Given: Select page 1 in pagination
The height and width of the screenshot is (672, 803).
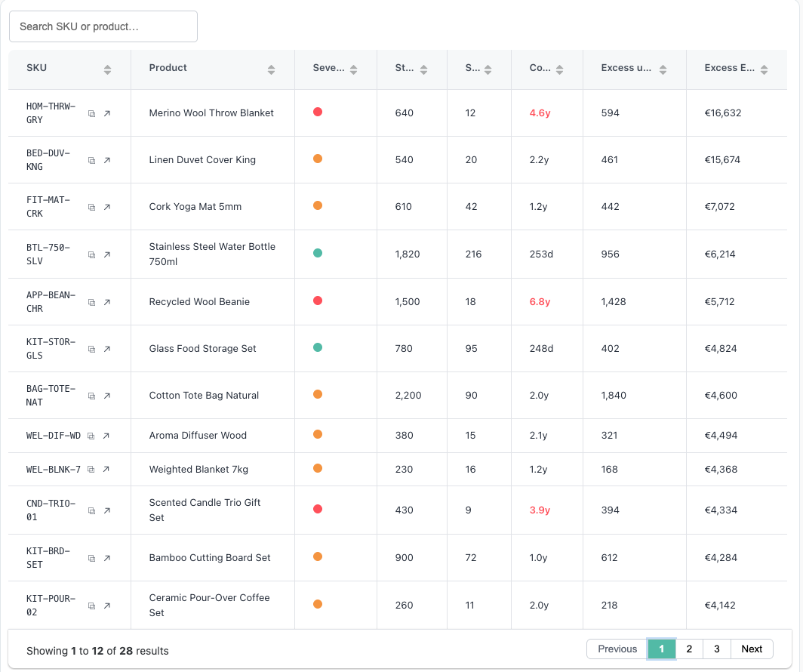Looking at the screenshot, I should point(662,649).
